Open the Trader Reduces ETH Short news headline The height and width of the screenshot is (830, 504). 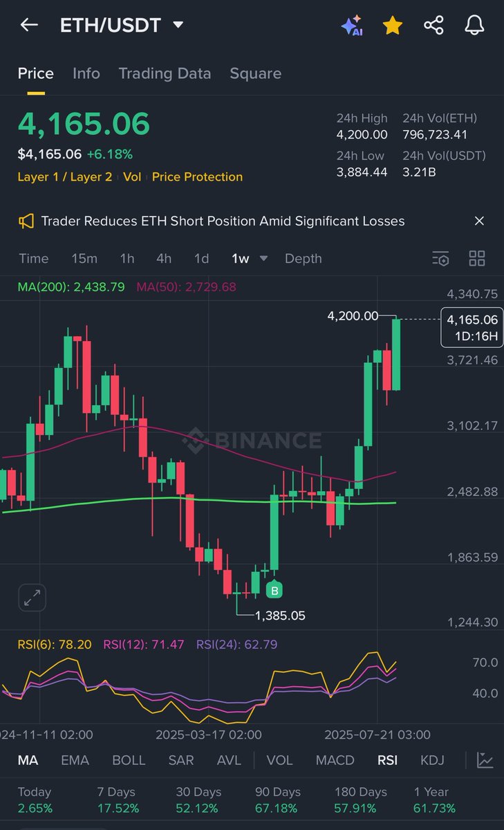[x=223, y=221]
